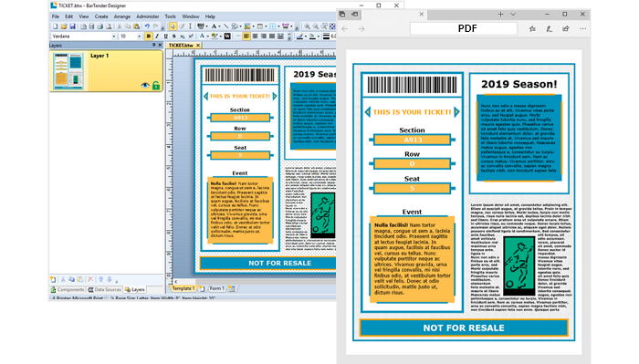The height and width of the screenshot is (364, 639).
Task: Open the tab list chevron in PDF window
Action: pyautogui.click(x=513, y=15)
